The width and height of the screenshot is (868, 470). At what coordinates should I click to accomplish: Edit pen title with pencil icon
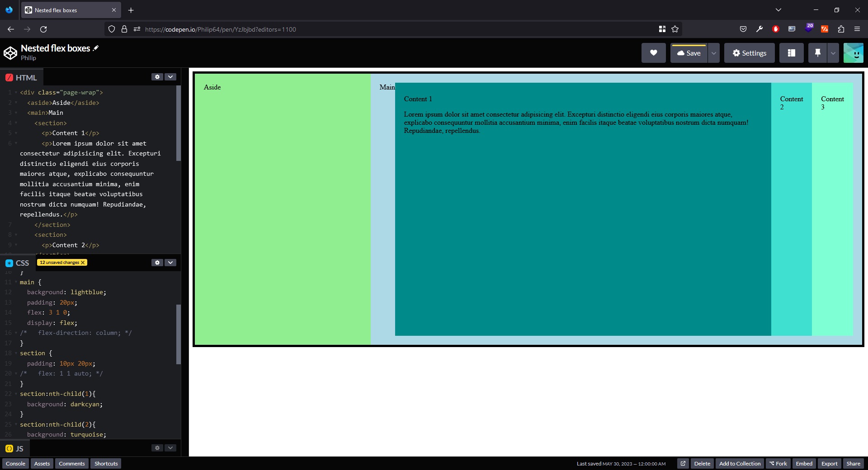coord(96,48)
